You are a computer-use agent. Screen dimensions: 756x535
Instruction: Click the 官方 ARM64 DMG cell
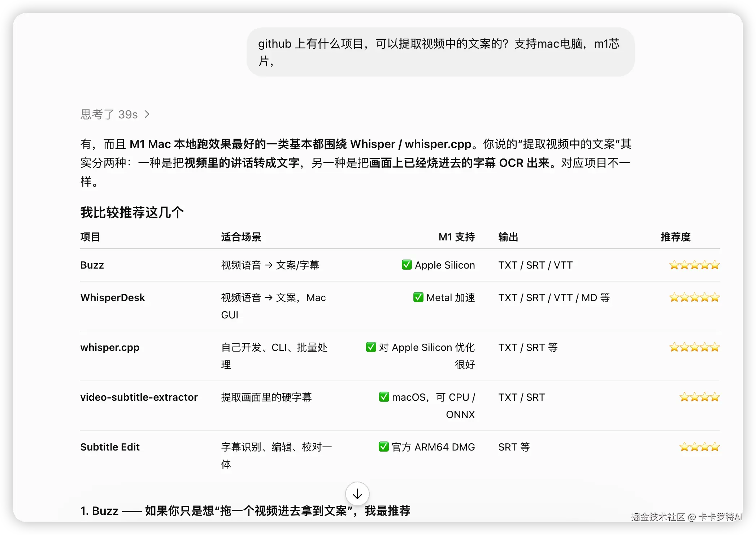pos(427,447)
